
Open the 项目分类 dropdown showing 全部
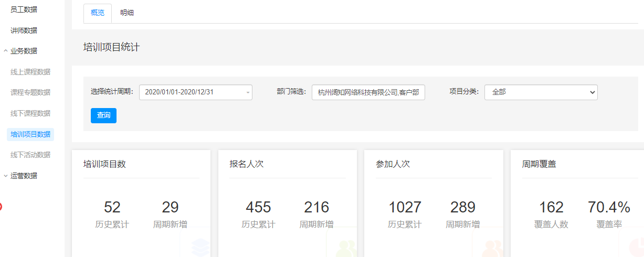point(541,92)
